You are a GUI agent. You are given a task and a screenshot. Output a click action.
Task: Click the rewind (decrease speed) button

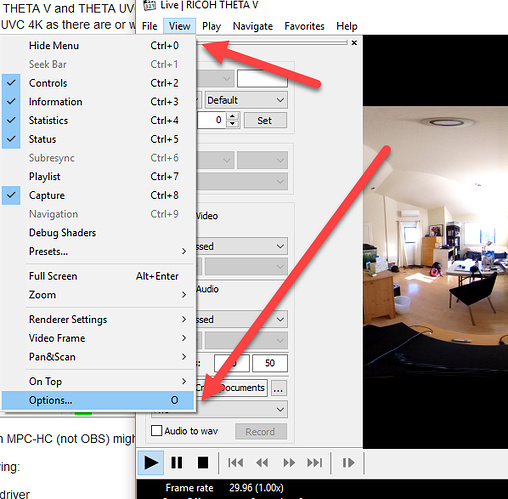(x=262, y=463)
